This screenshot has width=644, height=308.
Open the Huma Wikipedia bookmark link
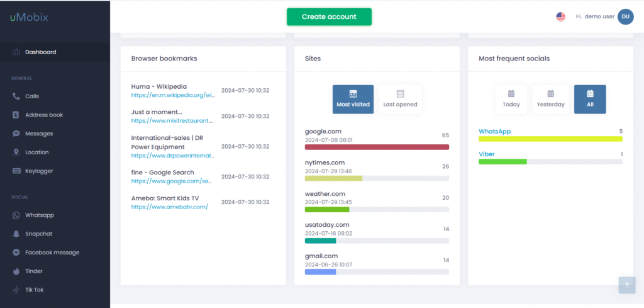tap(173, 95)
